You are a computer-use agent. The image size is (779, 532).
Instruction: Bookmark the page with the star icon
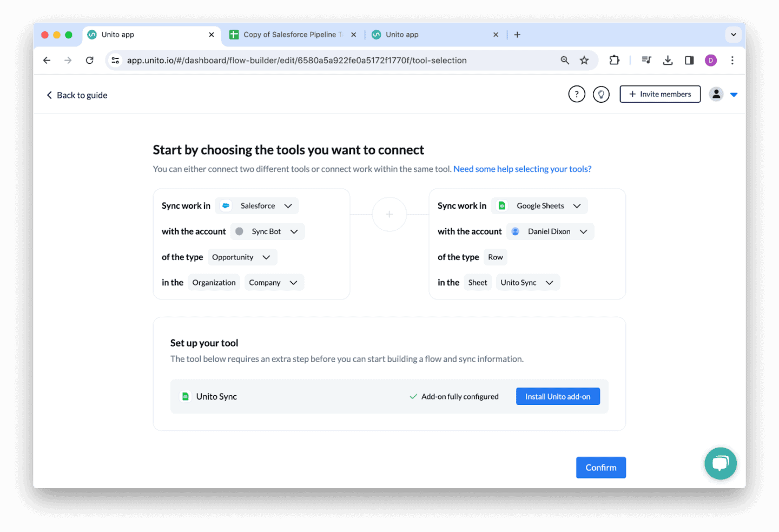pos(584,60)
